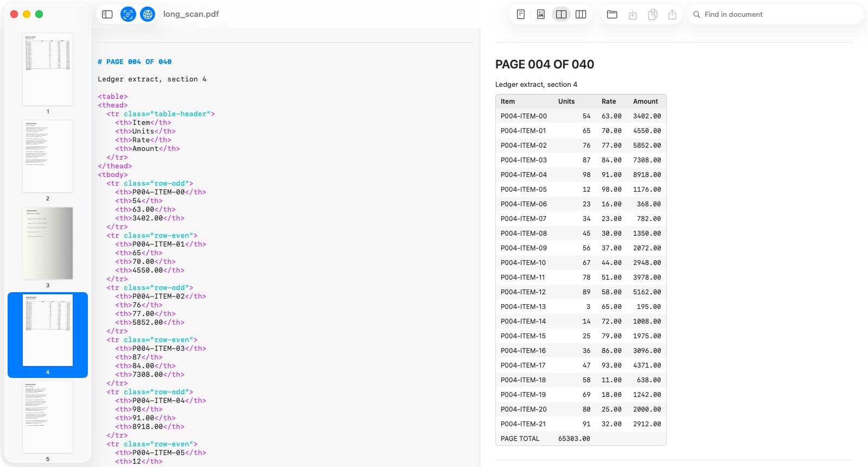Image resolution: width=868 pixels, height=467 pixels.
Task: Open a file with the folder icon
Action: pos(612,14)
